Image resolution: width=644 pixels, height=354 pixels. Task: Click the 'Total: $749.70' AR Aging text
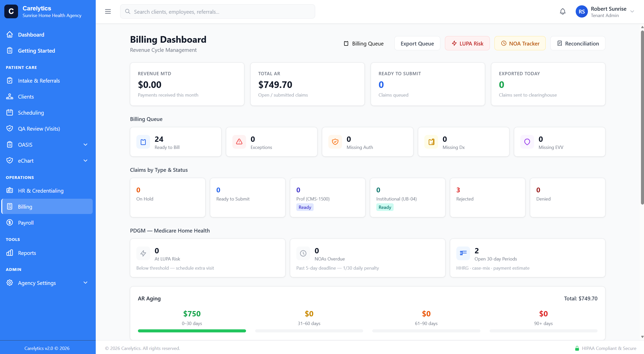[581, 299]
